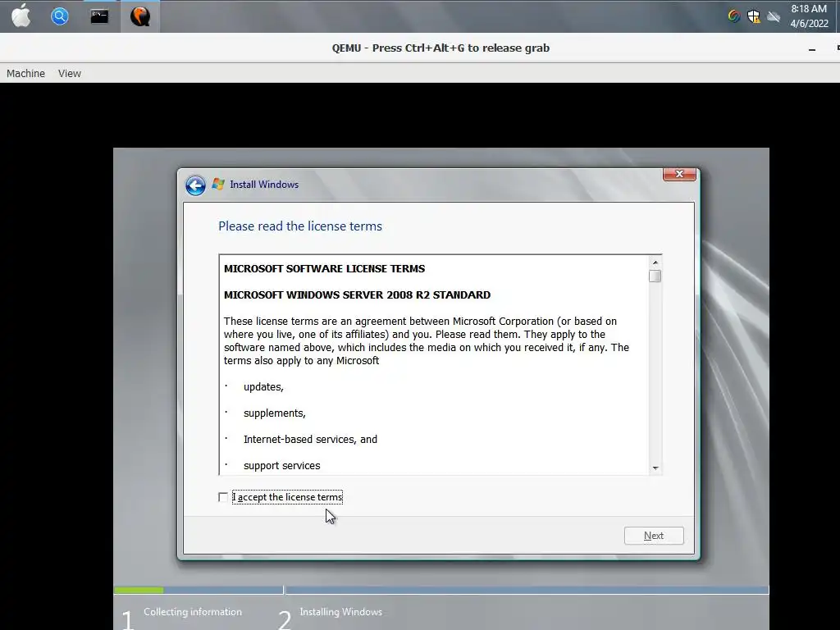Click 'MICROSOFT WINDOWS SERVER 2008 R2 STANDARD' text

click(358, 294)
